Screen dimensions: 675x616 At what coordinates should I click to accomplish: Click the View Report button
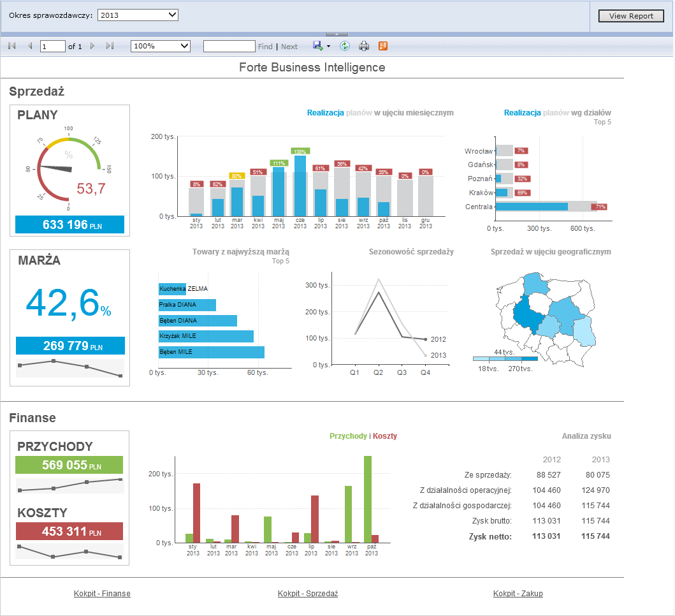pyautogui.click(x=631, y=16)
